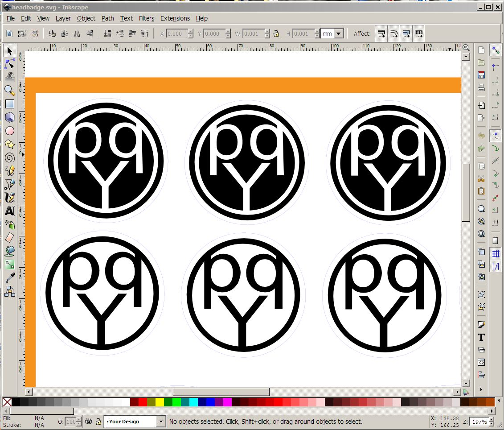Toggle the width/height lock ratio padlock
Image resolution: width=504 pixels, height=430 pixels.
tap(276, 33)
